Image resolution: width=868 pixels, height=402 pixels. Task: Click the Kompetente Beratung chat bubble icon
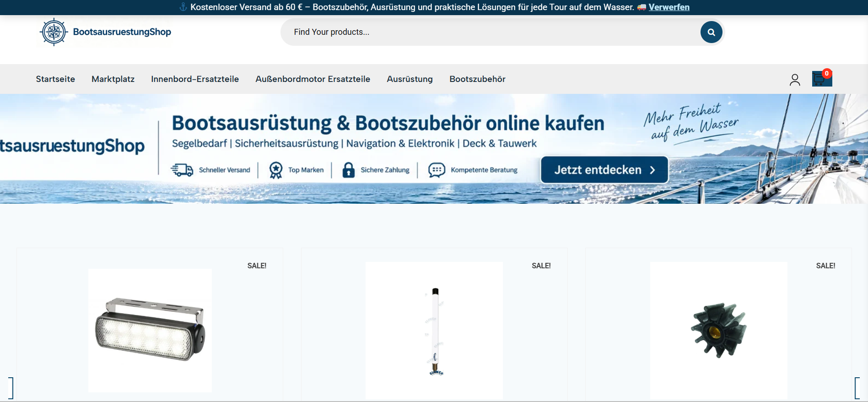[x=437, y=170]
